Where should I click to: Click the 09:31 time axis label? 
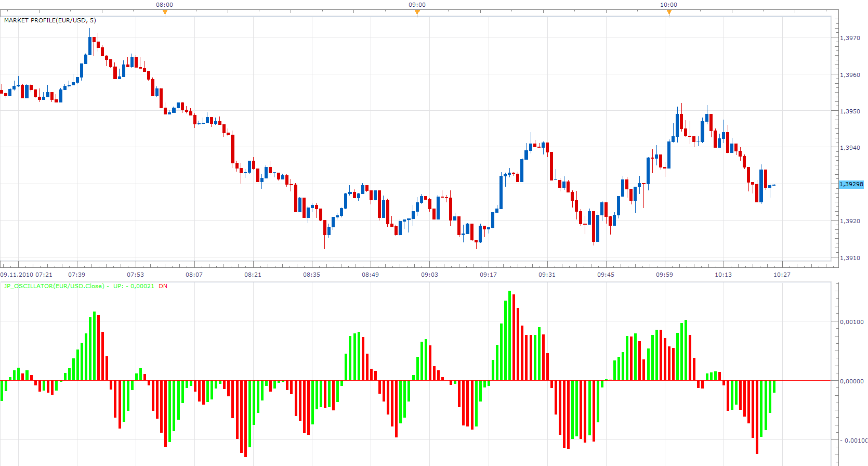pos(547,275)
